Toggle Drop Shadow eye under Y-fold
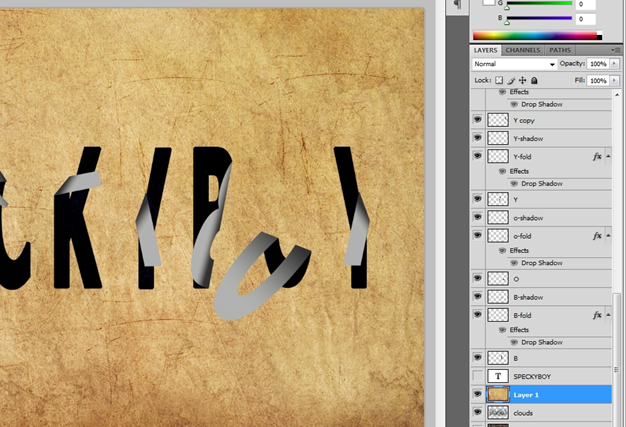This screenshot has width=626, height=427. [514, 184]
